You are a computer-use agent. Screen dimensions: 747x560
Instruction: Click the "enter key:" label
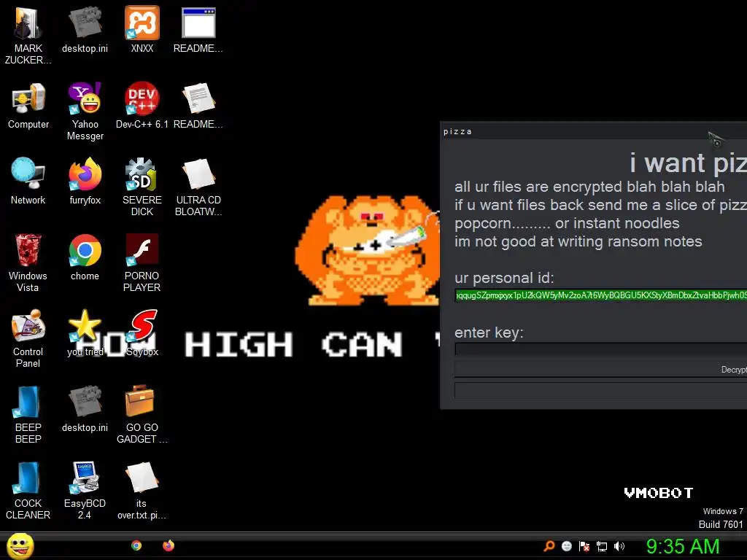tap(489, 332)
